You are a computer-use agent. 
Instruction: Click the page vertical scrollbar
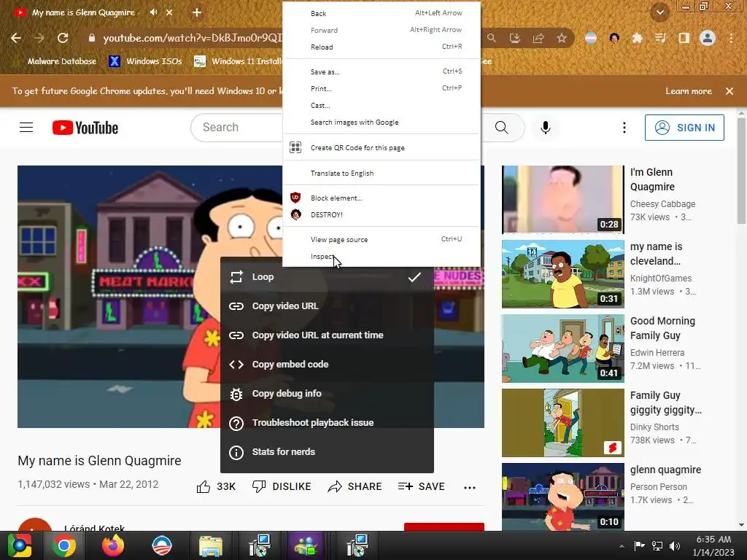click(x=741, y=170)
